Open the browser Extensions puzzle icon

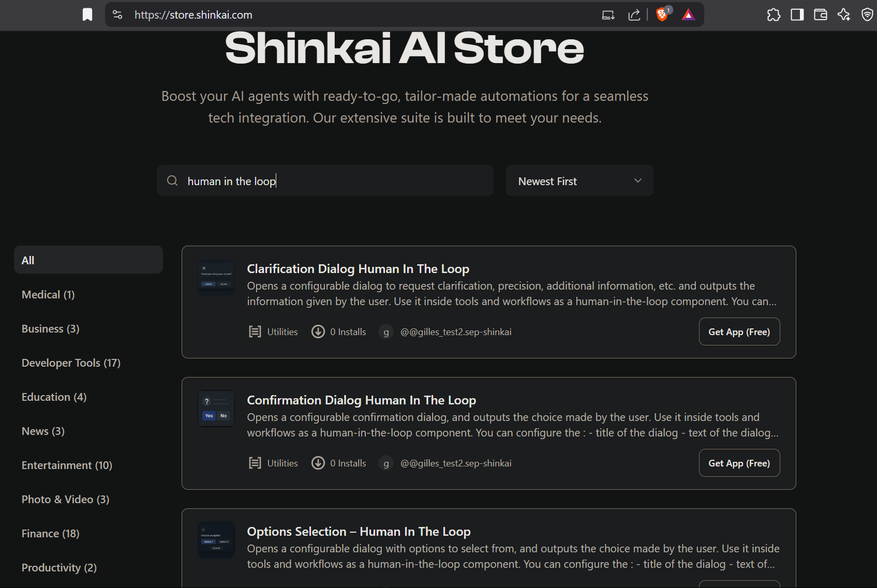tap(774, 14)
